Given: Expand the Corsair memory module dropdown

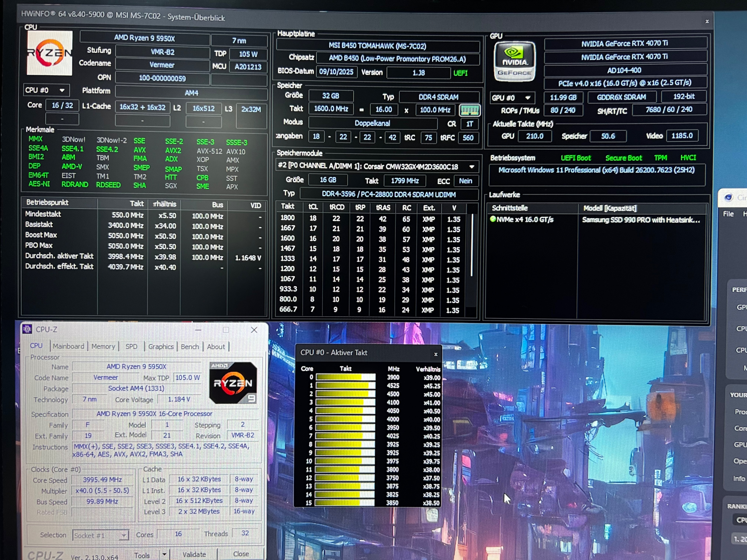Looking at the screenshot, I should [472, 167].
